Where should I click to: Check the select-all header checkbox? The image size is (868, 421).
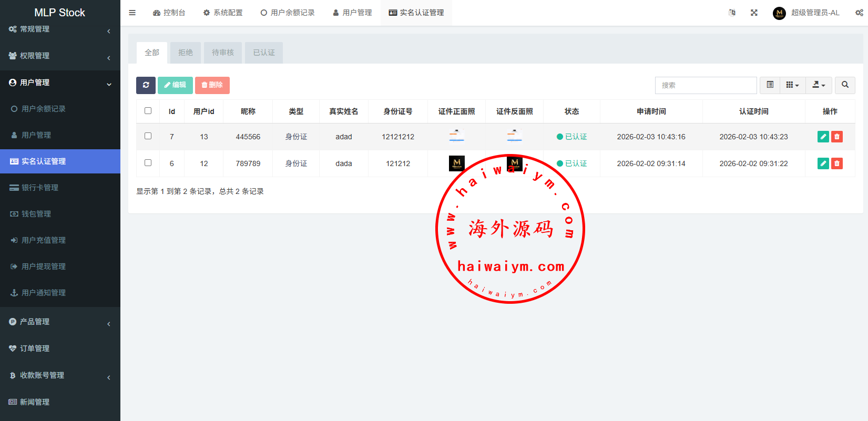pyautogui.click(x=148, y=111)
